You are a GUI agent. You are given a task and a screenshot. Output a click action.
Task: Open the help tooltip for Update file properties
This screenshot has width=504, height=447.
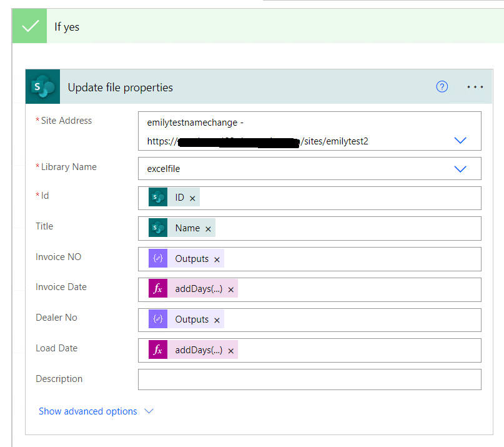pos(442,87)
